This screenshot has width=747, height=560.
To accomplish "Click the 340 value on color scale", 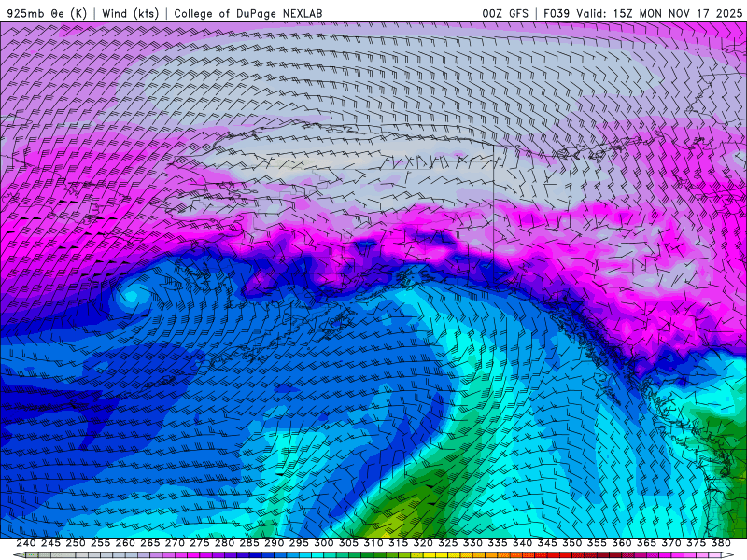I will point(523,543).
